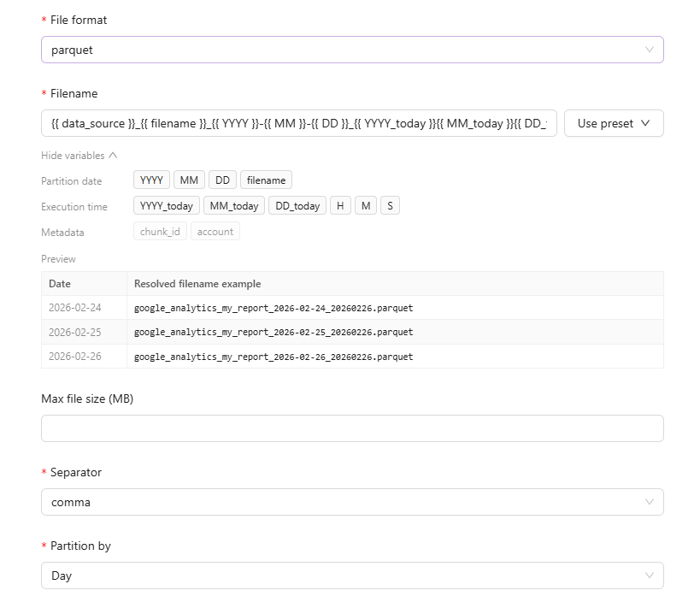The width and height of the screenshot is (700, 602).
Task: Open the File format dropdown
Action: point(351,50)
